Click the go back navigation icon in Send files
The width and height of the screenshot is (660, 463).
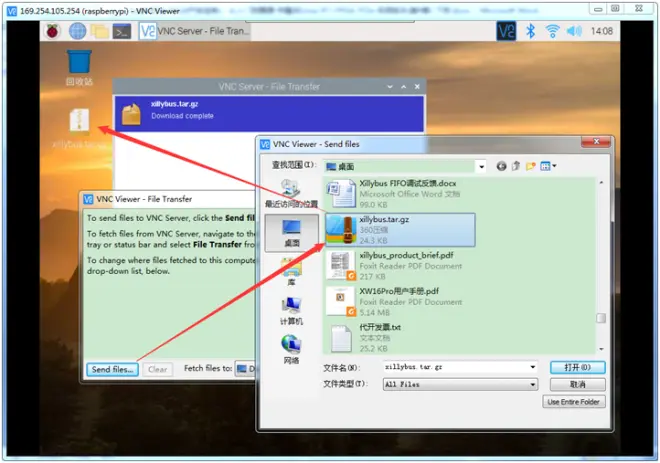[501, 166]
